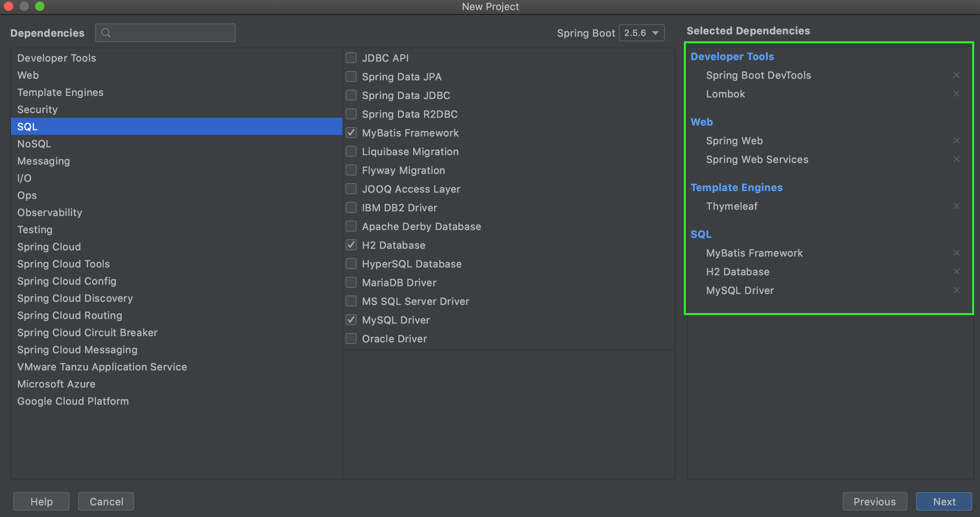Image resolution: width=980 pixels, height=517 pixels.
Task: Open the Spring Boot version dropdown
Action: [641, 33]
